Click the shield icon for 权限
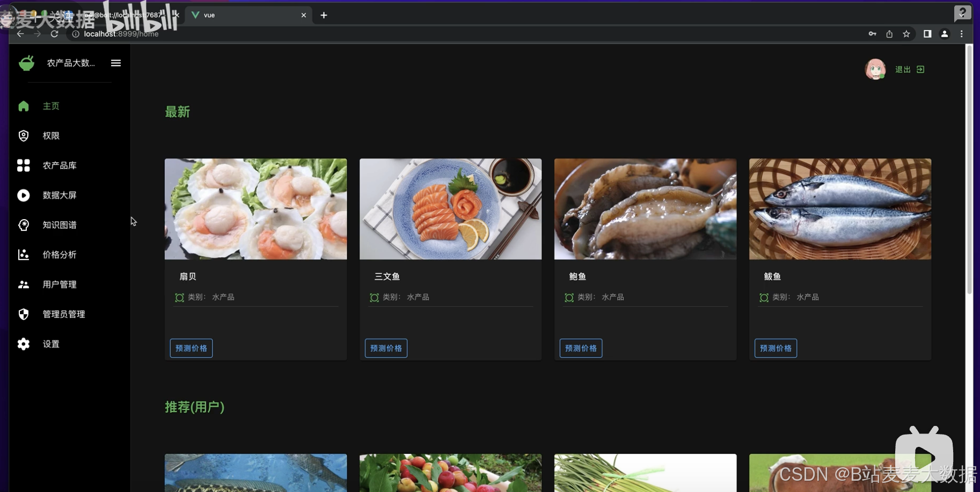This screenshot has height=492, width=980. [23, 135]
